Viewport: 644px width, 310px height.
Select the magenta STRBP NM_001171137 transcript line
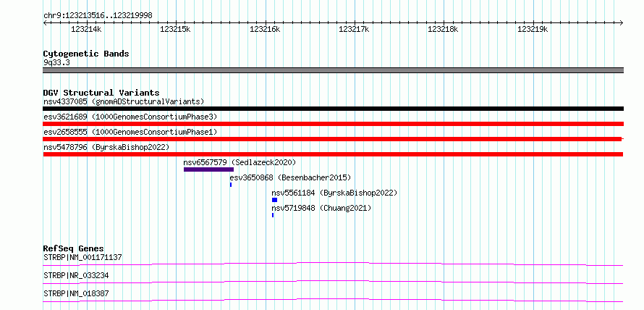(x=333, y=264)
